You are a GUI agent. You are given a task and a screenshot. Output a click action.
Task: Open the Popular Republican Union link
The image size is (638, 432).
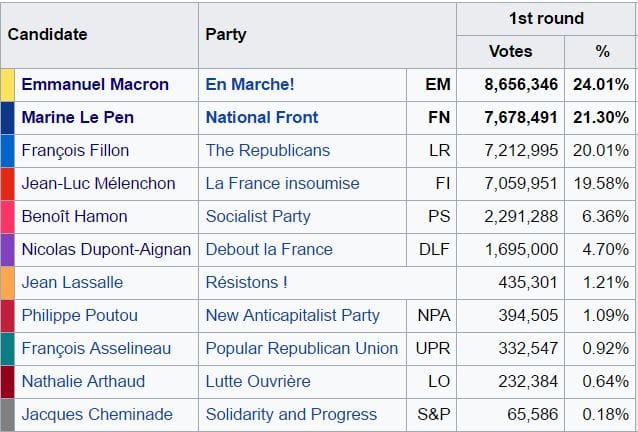(302, 348)
